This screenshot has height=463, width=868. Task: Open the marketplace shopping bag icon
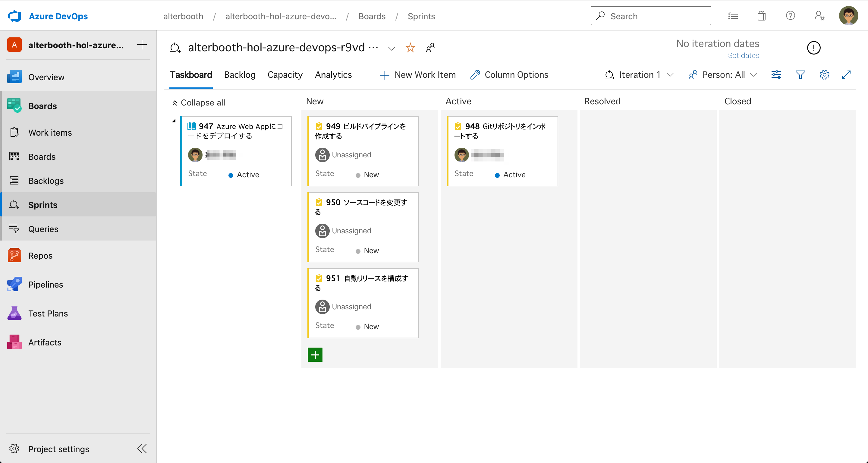coord(761,16)
